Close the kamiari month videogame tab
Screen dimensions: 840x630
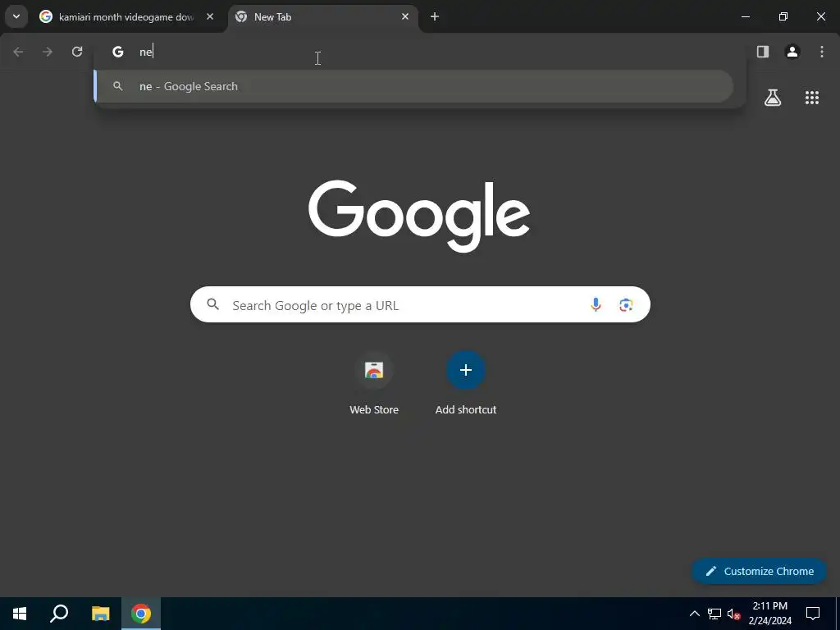210,16
